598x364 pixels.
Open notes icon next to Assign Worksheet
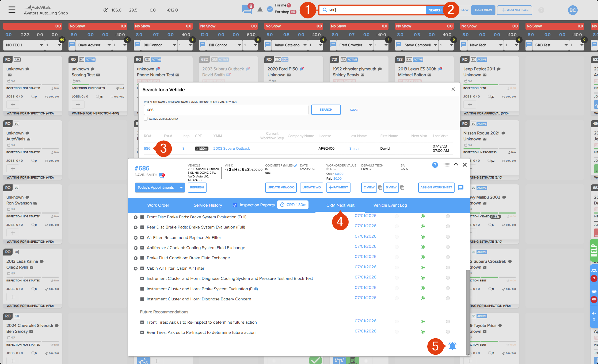tap(460, 188)
